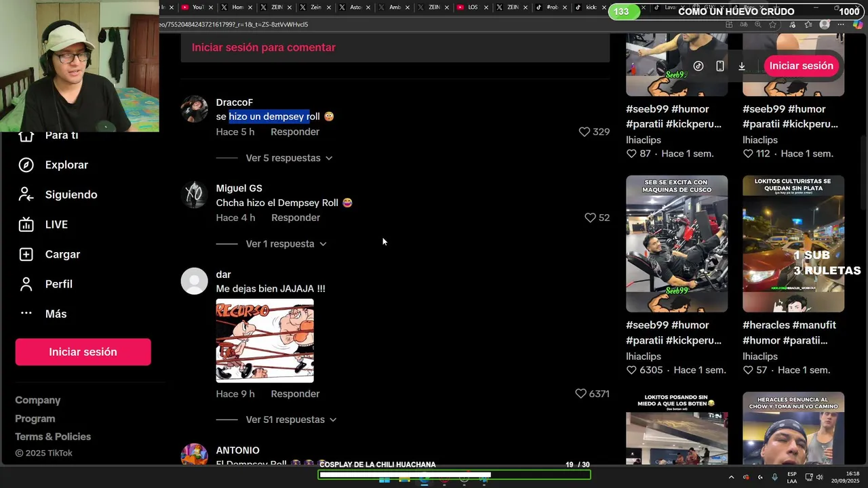Viewport: 868px width, 488px height.
Task: Click the Más three-dots icon
Action: pyautogui.click(x=26, y=313)
